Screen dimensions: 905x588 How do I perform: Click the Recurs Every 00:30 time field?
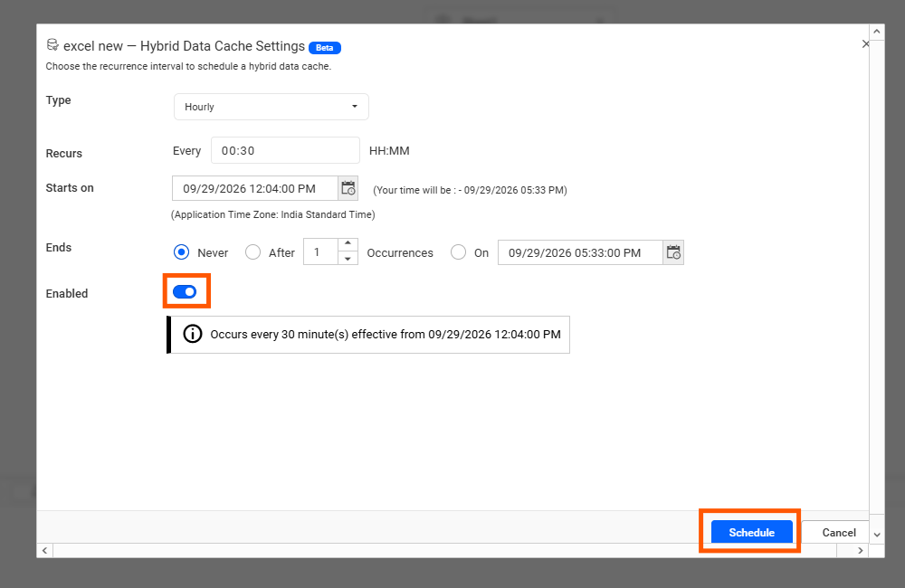click(x=286, y=150)
